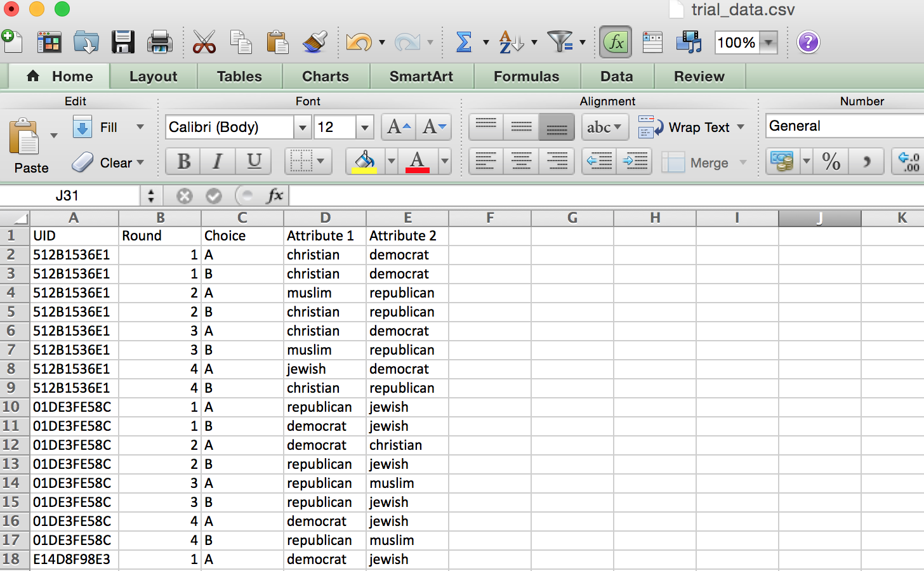Apply a filter using the funnel icon
The image size is (924, 571).
coord(560,43)
